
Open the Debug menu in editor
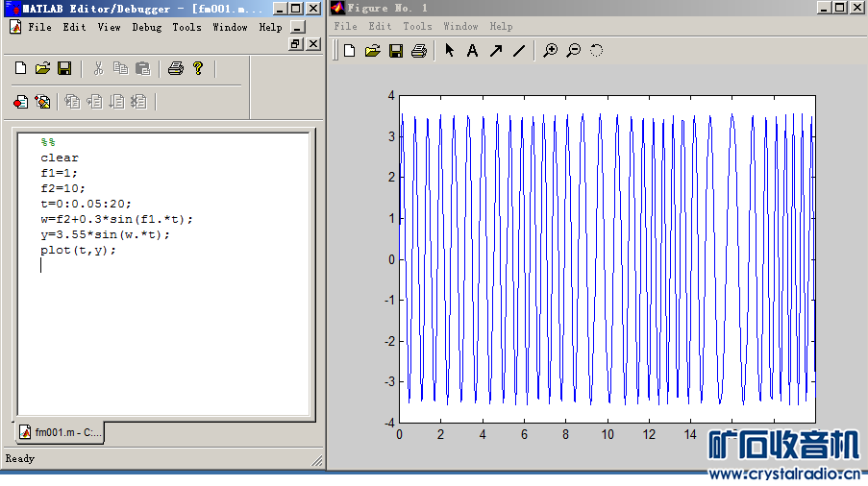coord(146,27)
